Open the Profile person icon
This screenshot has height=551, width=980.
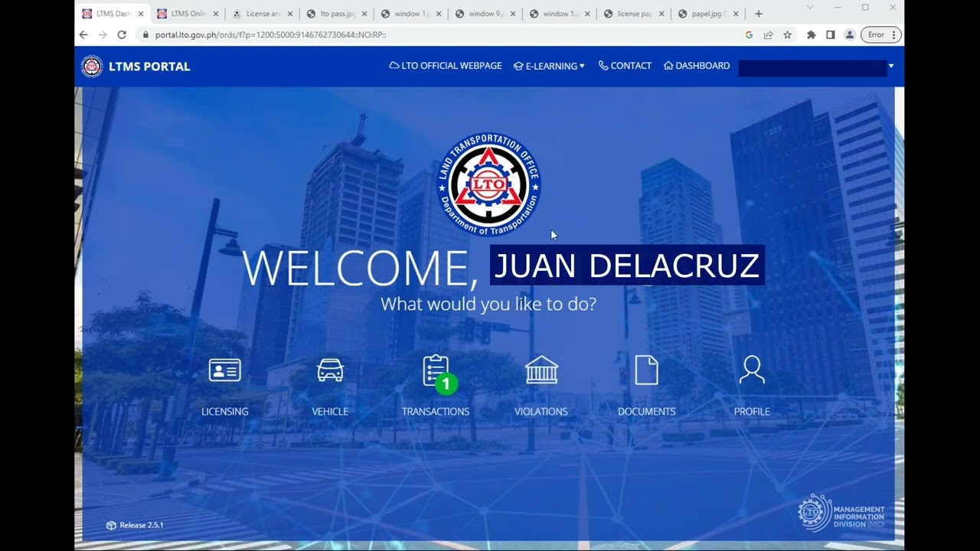point(752,370)
